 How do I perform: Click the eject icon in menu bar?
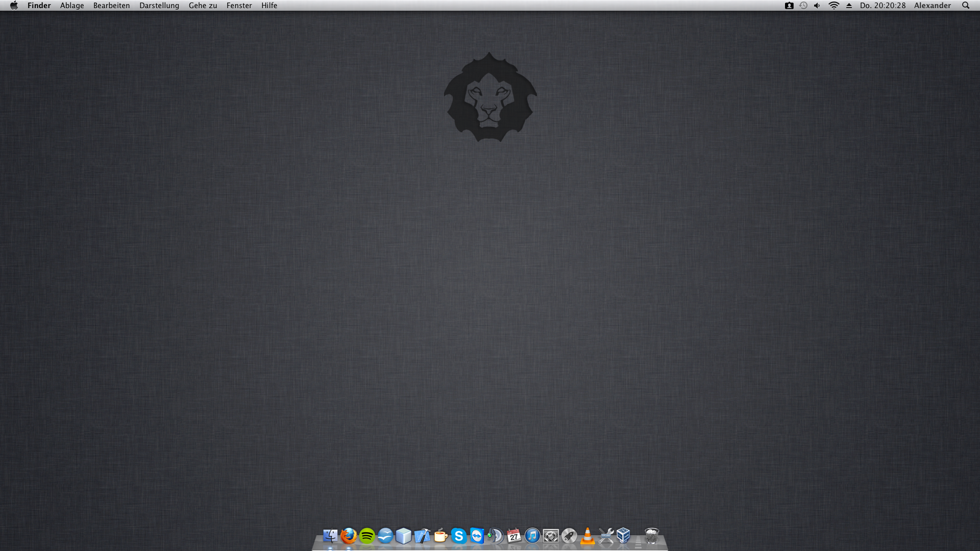click(849, 5)
